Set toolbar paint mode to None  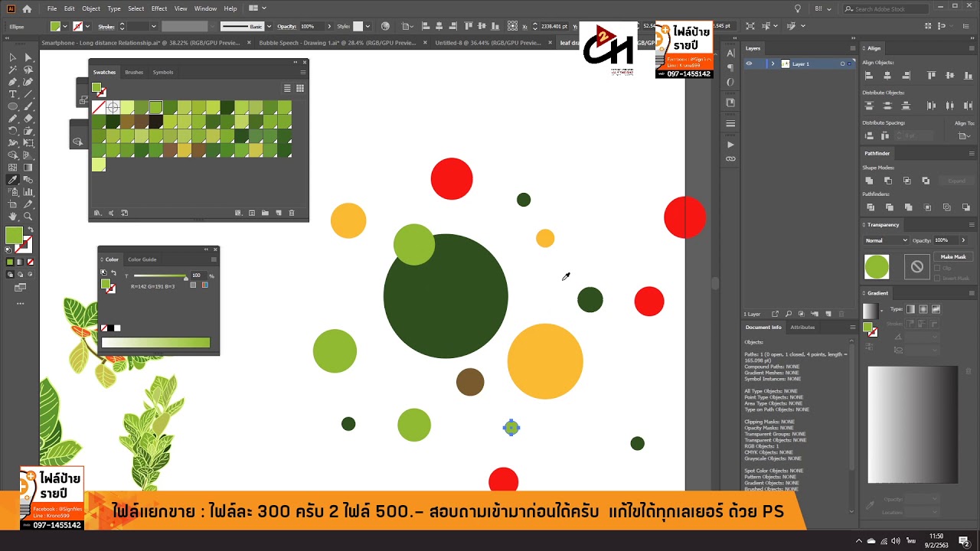30,262
